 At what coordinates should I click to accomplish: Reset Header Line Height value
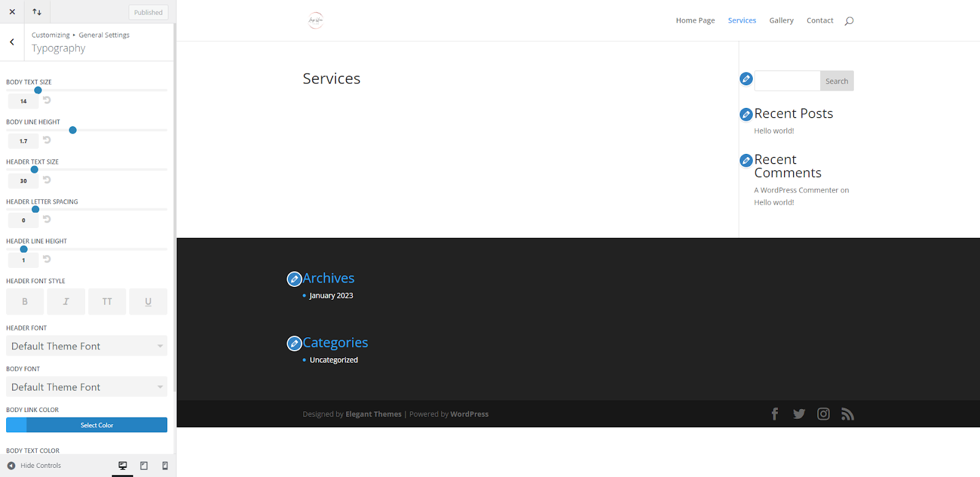pyautogui.click(x=47, y=259)
